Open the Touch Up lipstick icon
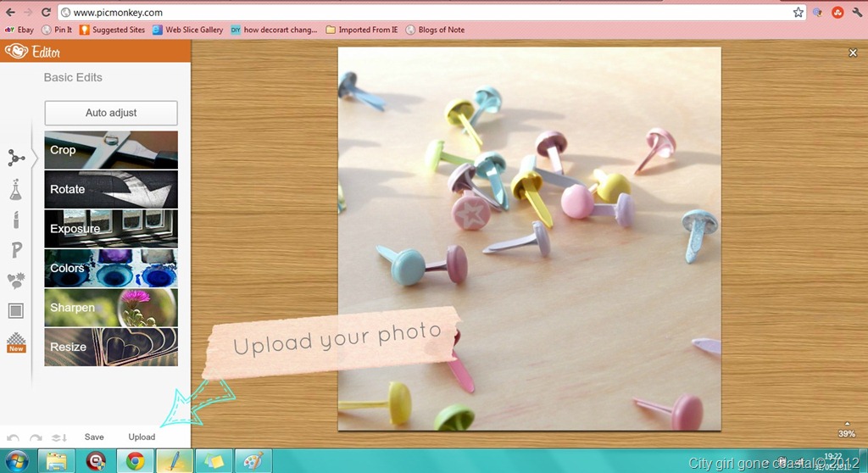This screenshot has width=868, height=473. point(16,220)
